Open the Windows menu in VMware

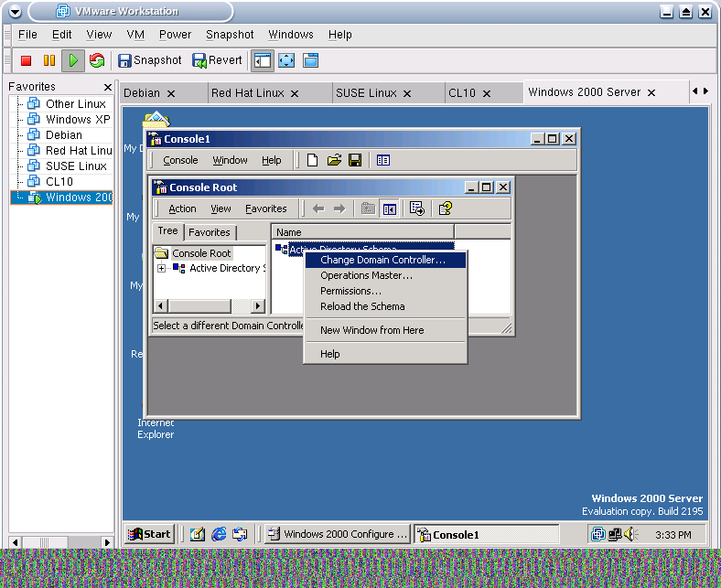(x=291, y=35)
